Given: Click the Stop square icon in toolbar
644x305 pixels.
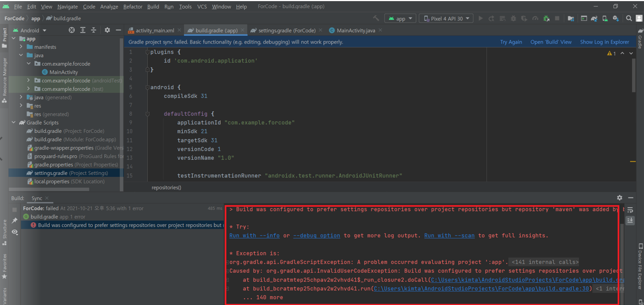Looking at the screenshot, I should click(x=557, y=18).
